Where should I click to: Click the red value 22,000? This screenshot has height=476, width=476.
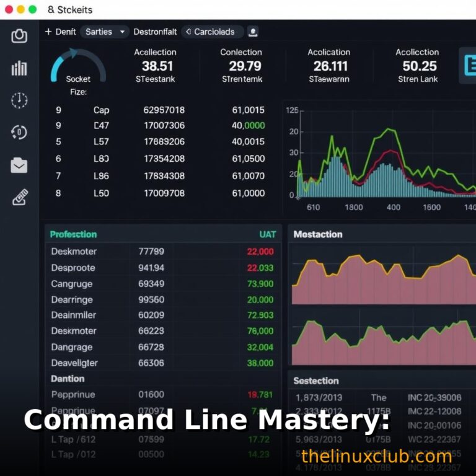click(x=260, y=252)
